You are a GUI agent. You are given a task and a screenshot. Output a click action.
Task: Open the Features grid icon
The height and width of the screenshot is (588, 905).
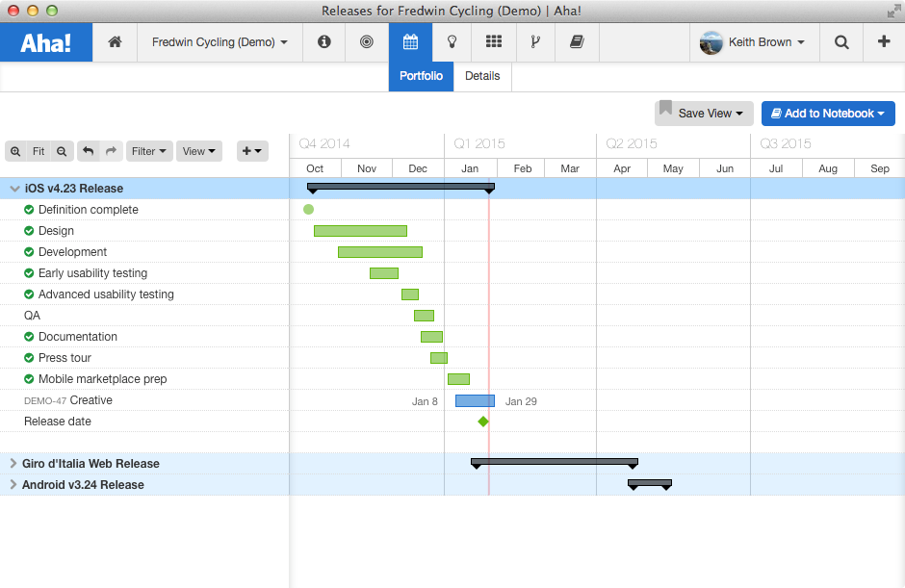(494, 41)
